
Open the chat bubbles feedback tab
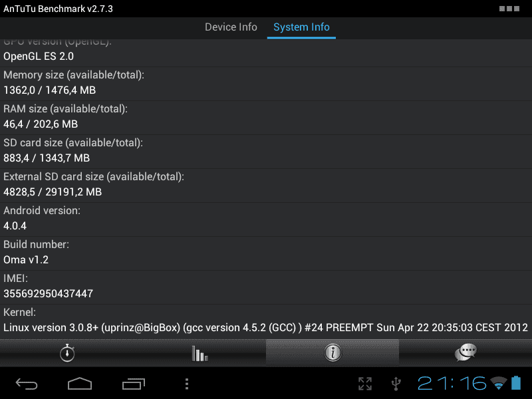click(x=465, y=353)
